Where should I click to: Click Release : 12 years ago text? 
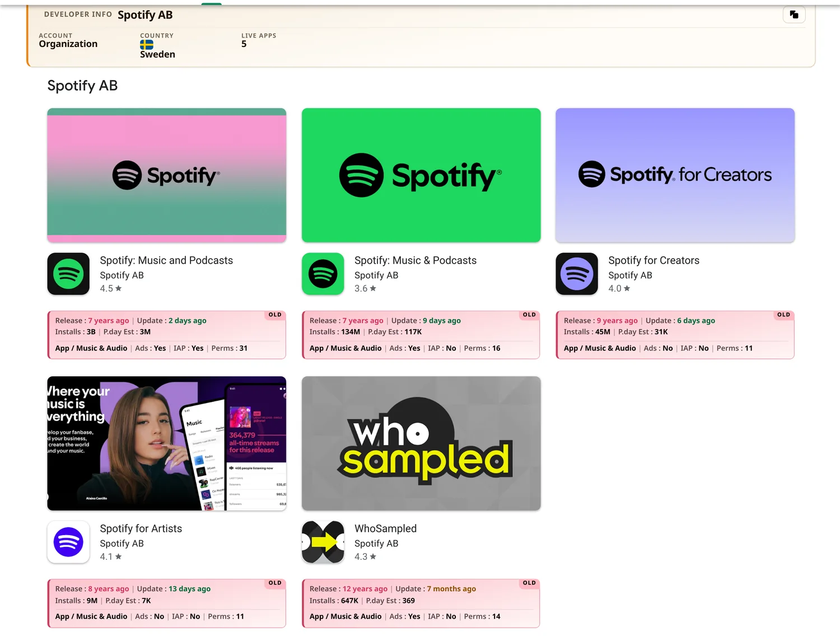[x=348, y=589]
